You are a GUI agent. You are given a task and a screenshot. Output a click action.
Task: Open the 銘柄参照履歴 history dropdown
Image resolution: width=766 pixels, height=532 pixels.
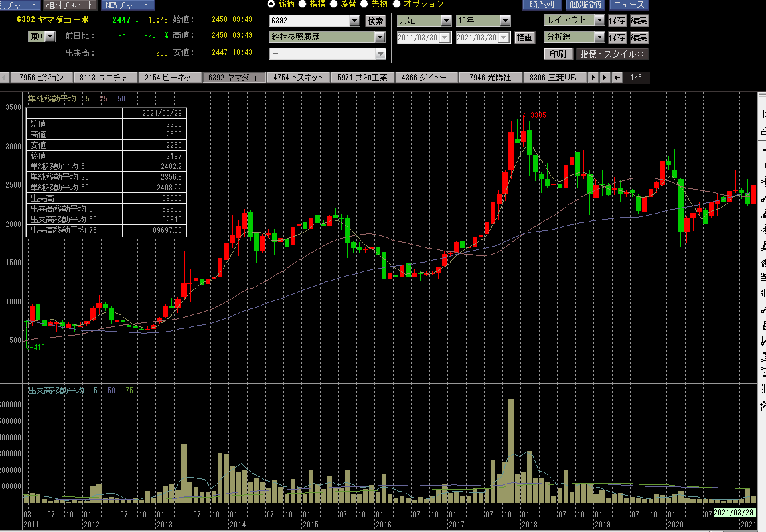click(380, 37)
